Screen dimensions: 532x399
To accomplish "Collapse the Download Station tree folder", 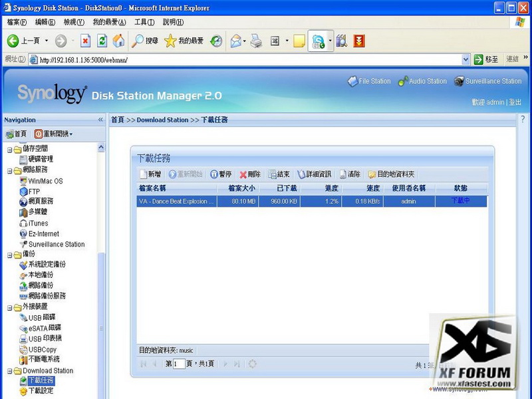I will click(10, 371).
